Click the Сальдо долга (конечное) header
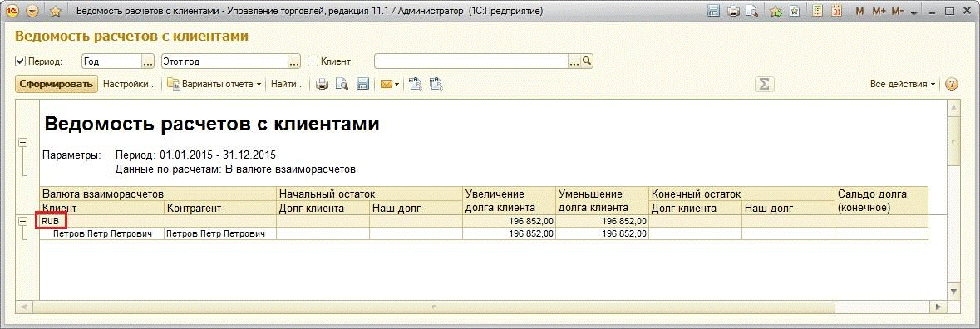The width and height of the screenshot is (980, 329). coord(881,200)
